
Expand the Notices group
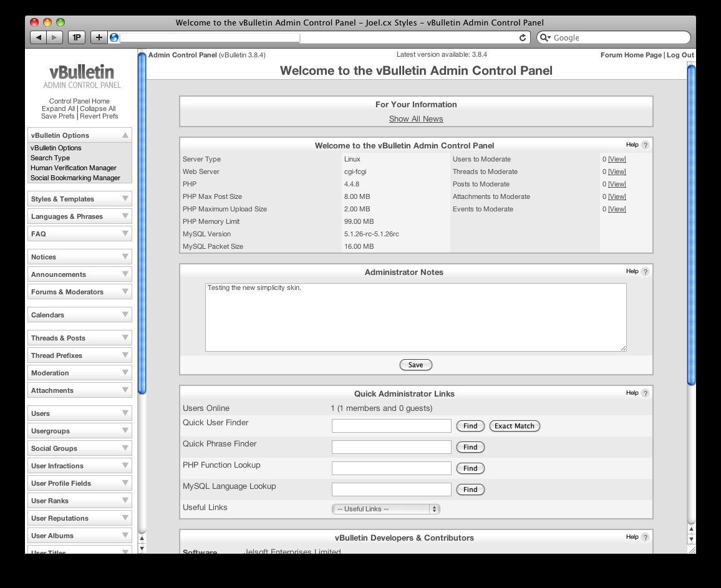[125, 256]
